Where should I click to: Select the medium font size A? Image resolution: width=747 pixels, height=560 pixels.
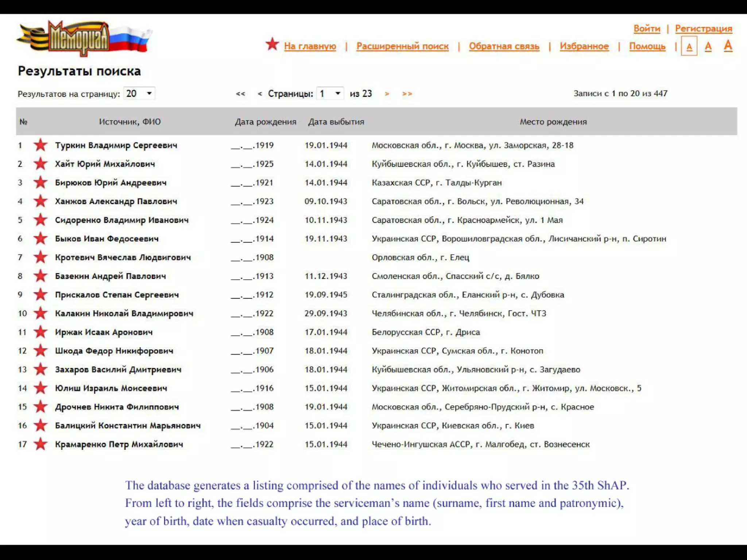[708, 46]
